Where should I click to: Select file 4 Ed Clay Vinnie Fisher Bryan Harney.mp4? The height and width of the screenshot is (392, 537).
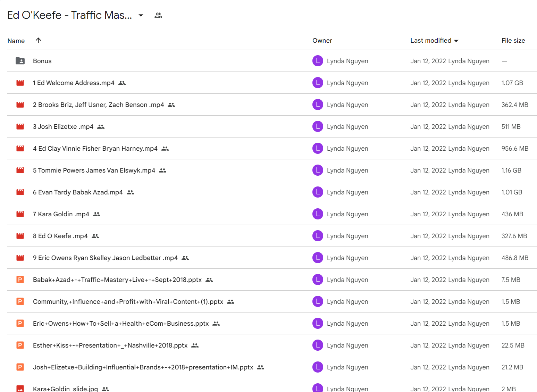(x=95, y=148)
